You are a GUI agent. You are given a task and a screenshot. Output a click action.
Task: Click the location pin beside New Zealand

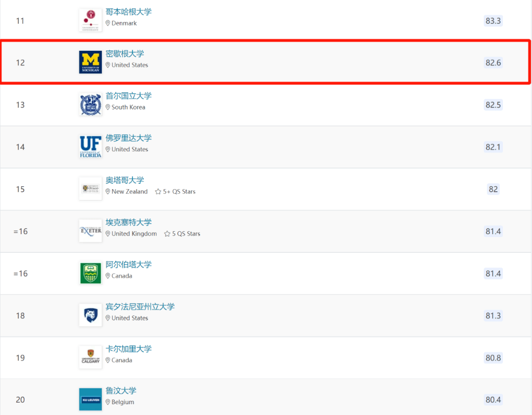pyautogui.click(x=107, y=192)
